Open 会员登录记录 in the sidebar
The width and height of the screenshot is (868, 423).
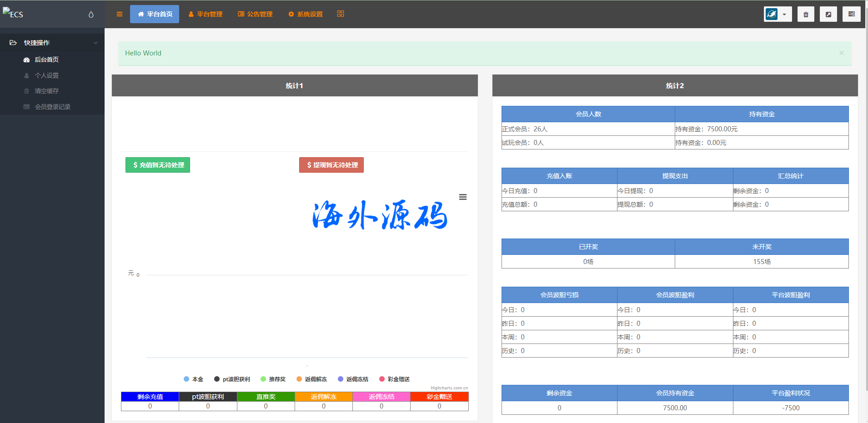pyautogui.click(x=52, y=107)
